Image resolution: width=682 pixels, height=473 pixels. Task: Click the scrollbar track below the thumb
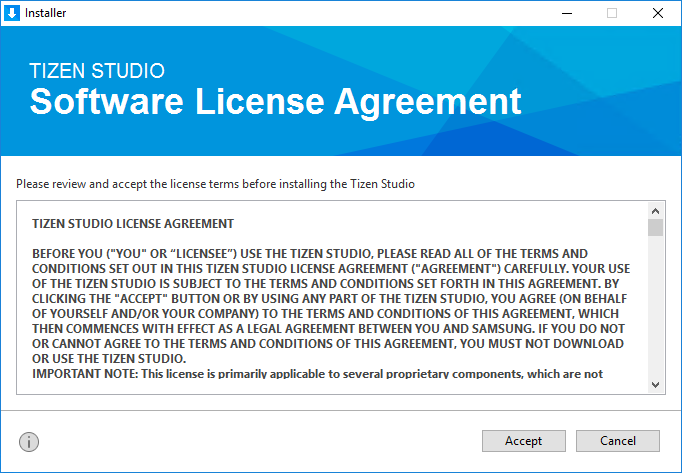pyautogui.click(x=655, y=310)
